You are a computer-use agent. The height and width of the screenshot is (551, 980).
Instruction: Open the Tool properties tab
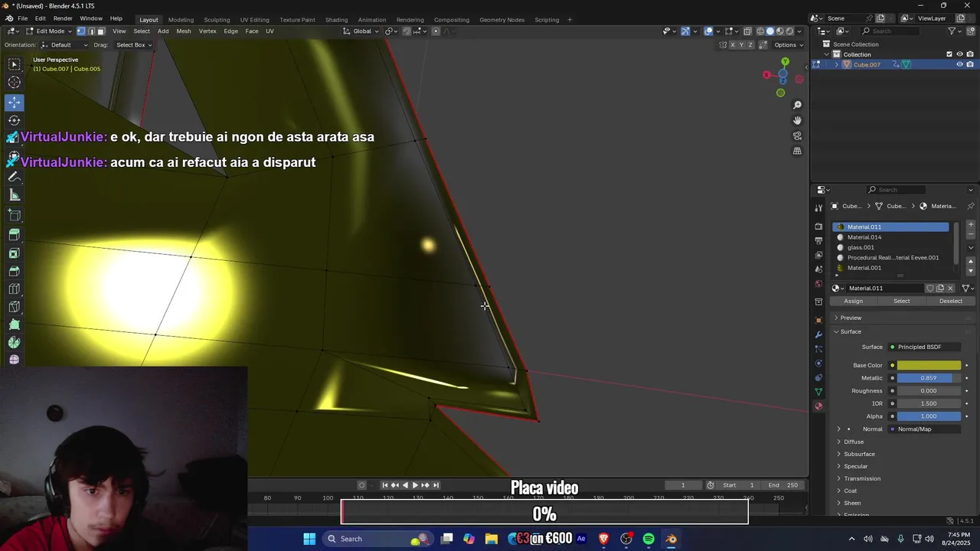tap(818, 208)
